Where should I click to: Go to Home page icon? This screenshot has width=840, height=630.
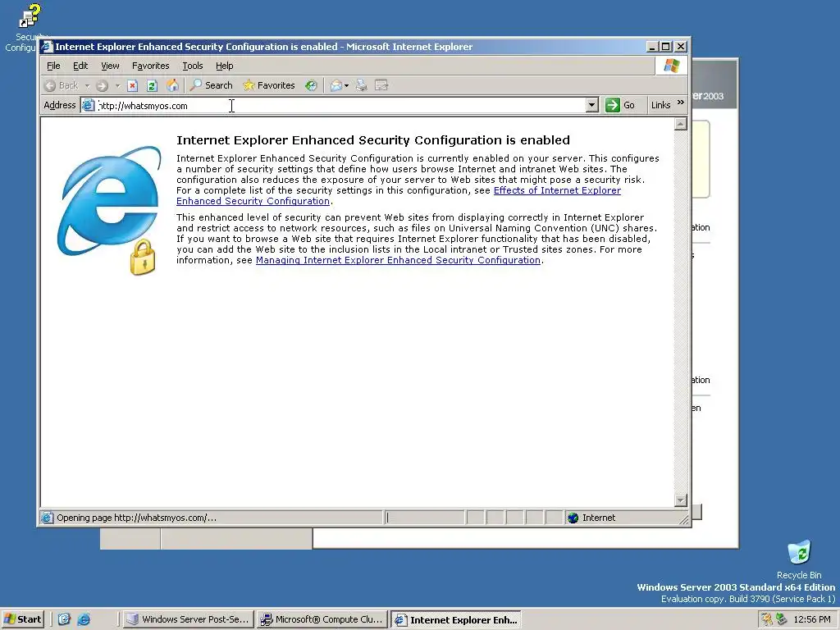coord(172,85)
